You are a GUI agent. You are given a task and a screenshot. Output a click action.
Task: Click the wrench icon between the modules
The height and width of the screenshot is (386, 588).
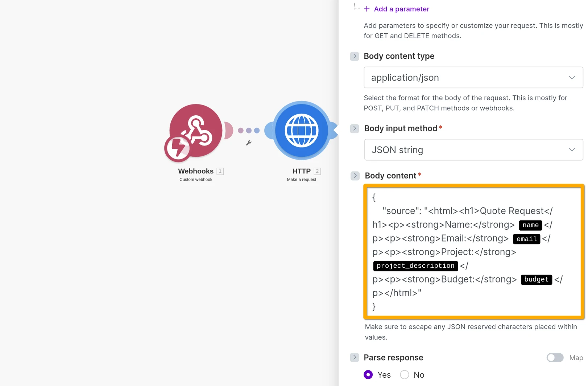coord(249,143)
